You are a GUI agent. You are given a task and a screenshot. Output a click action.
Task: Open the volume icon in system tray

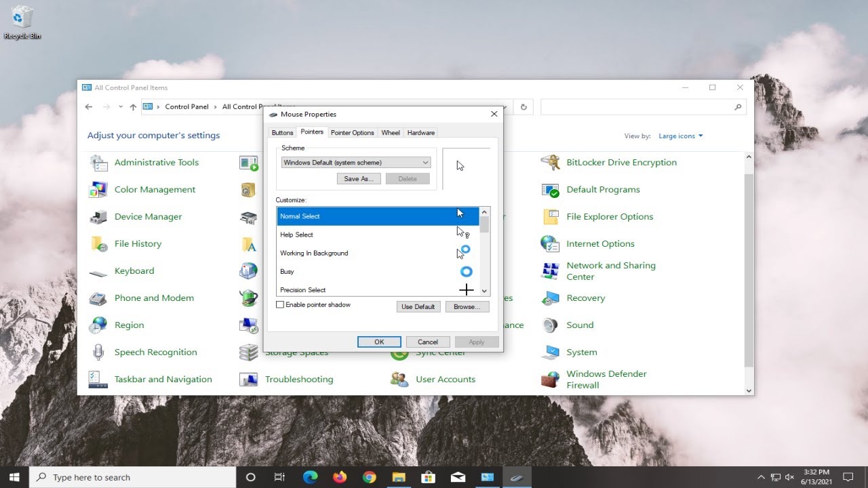(791, 477)
